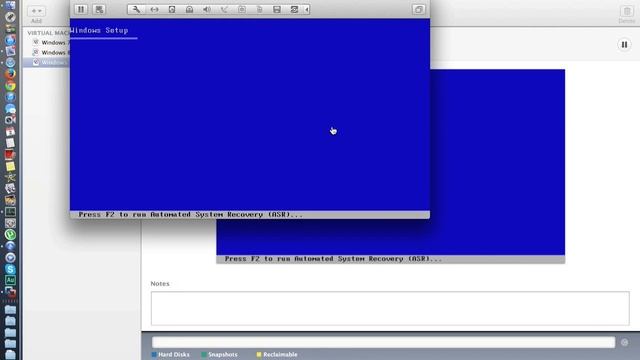Image resolution: width=640 pixels, height=360 pixels.
Task: Select the highlighted third Windows virtual machine in the library
Action: click(x=47, y=62)
